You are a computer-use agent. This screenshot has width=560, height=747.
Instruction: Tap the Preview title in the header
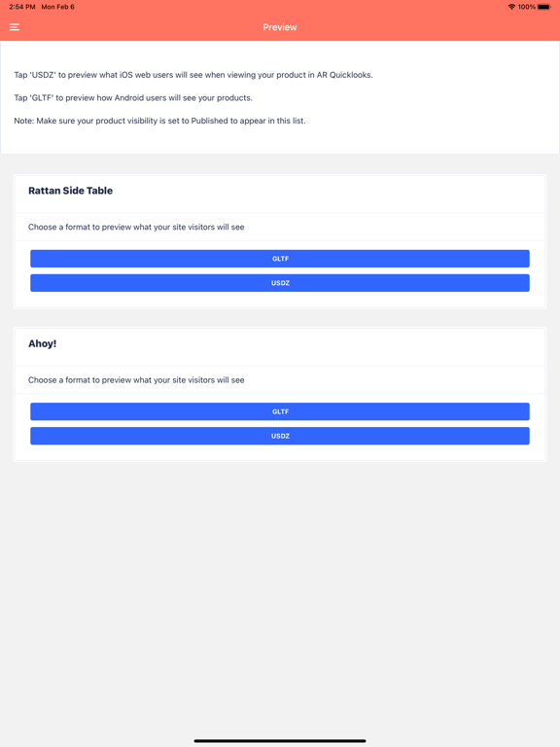click(280, 27)
